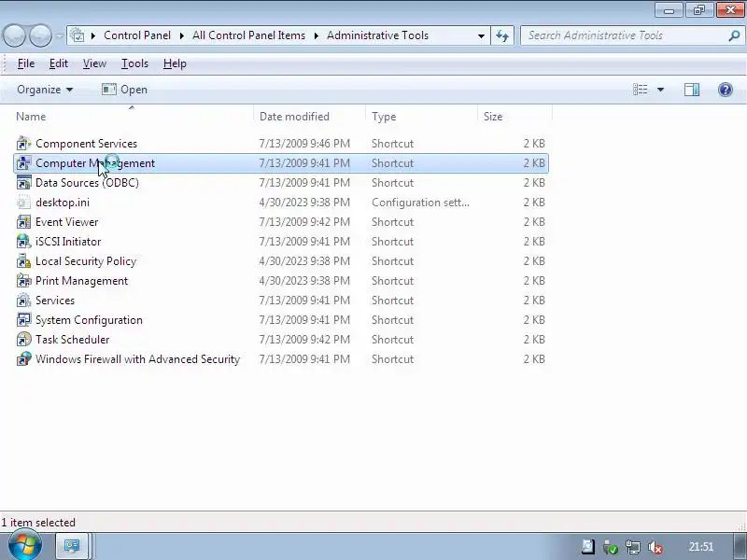Viewport: 747px width, 560px height.
Task: Select the System Configuration icon
Action: 23,319
